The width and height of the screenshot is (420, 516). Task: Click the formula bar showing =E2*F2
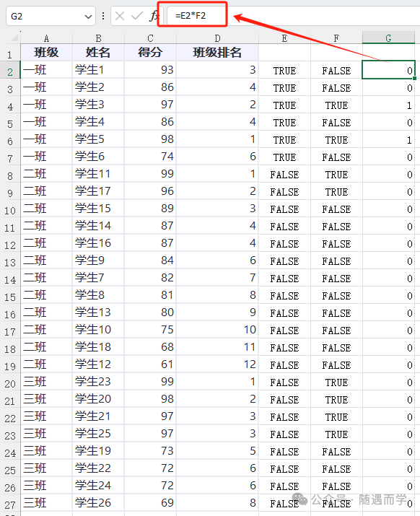(x=293, y=16)
